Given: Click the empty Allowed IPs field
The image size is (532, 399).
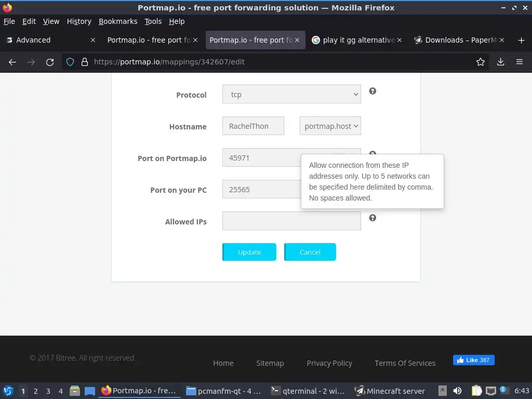Looking at the screenshot, I should pos(291,221).
